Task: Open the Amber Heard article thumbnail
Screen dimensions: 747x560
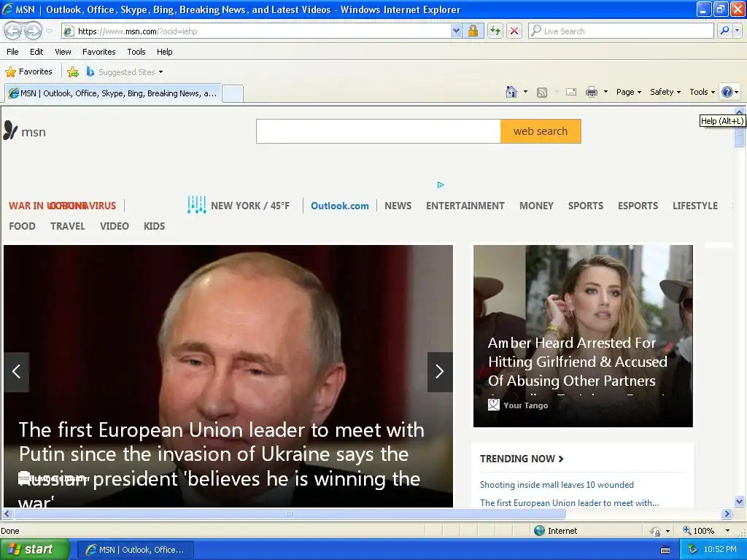Action: tap(583, 335)
